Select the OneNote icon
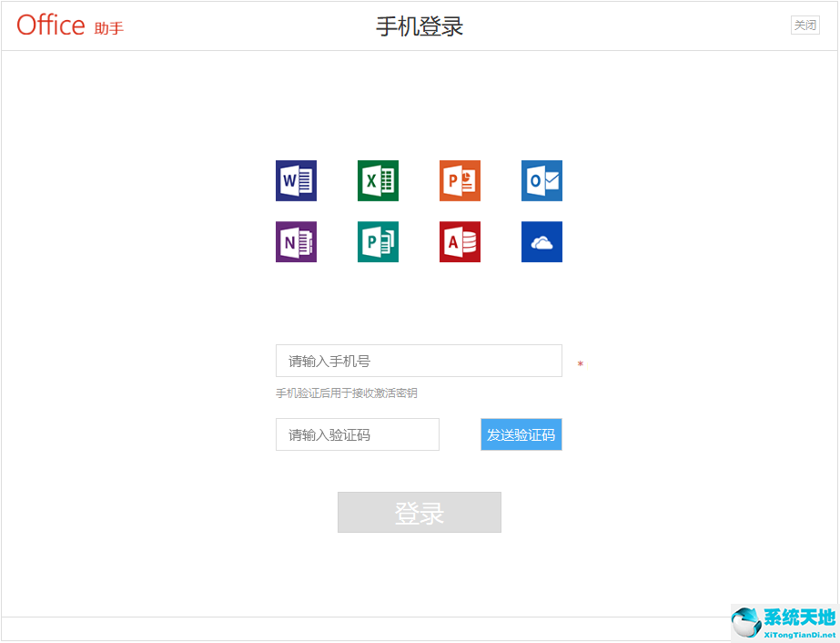Viewport: 840px width, 643px height. click(296, 242)
